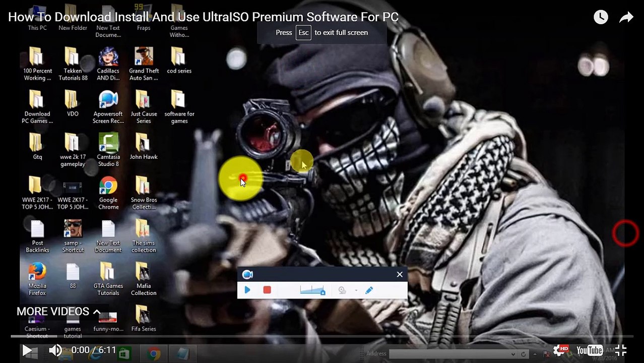Open the cod series folder
644x363 pixels.
click(x=179, y=60)
